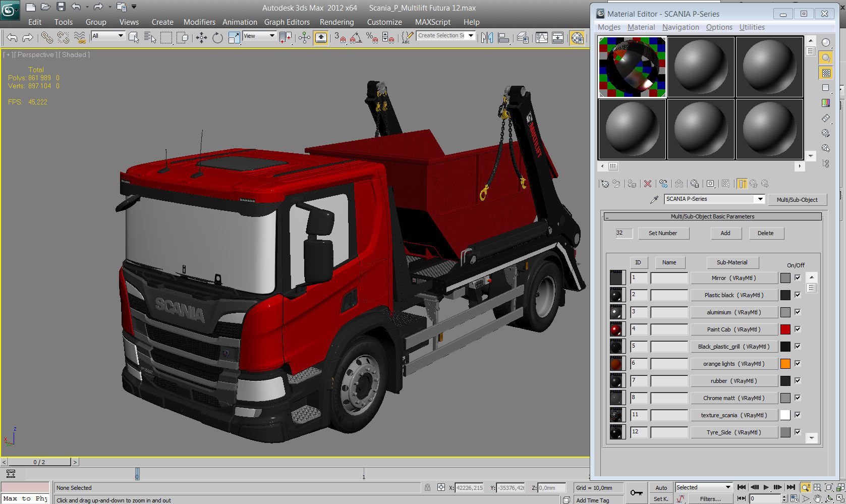
Task: Open the Selected key filter dropdown
Action: click(x=704, y=487)
